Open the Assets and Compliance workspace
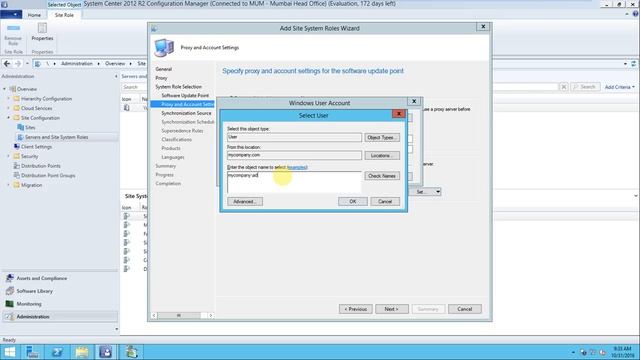Screen dimensions: 640x360 pyautogui.click(x=42, y=278)
